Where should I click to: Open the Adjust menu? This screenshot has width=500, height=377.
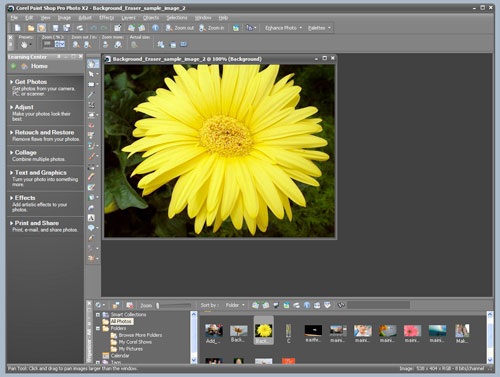[x=85, y=18]
